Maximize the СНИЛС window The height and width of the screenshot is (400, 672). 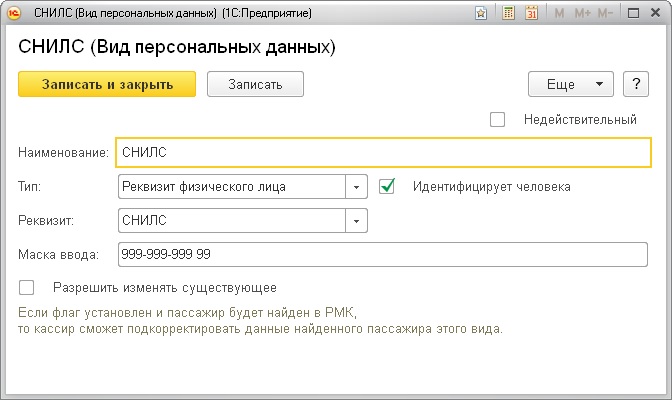634,14
